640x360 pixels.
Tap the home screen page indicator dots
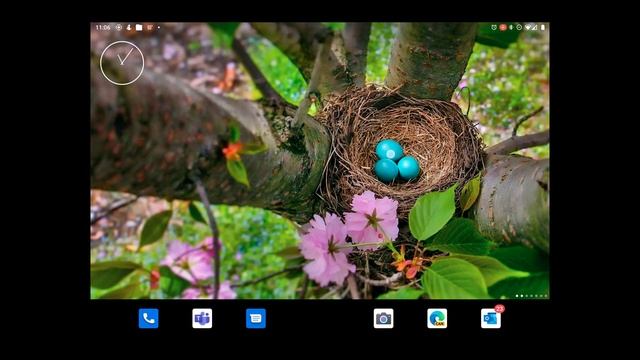coord(531,296)
